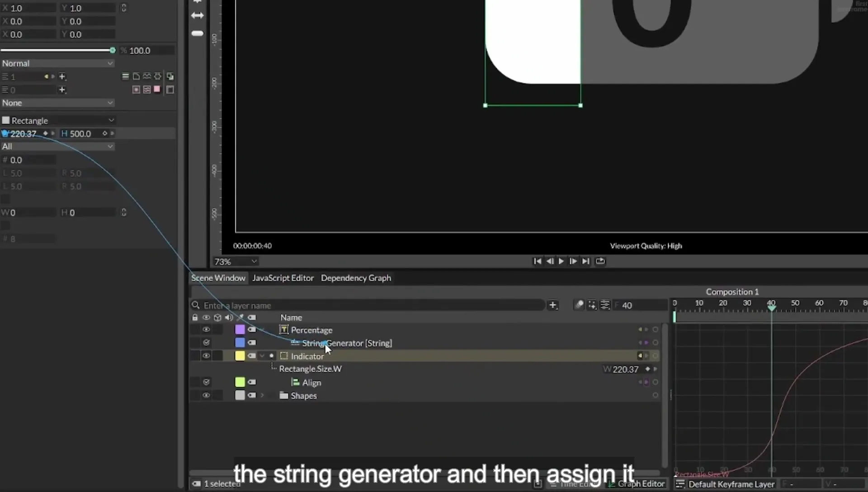Click the add layer plus button
The height and width of the screenshot is (492, 868).
tap(552, 305)
